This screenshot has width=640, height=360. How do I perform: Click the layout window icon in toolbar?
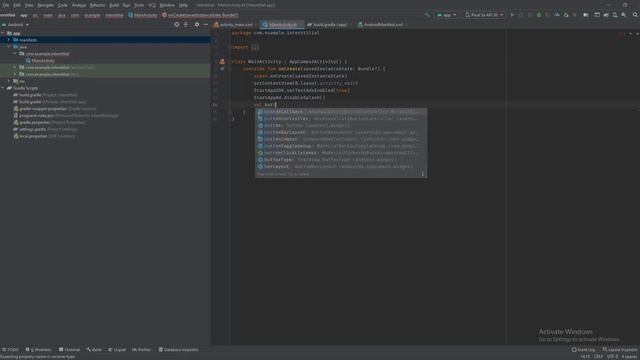(x=597, y=15)
